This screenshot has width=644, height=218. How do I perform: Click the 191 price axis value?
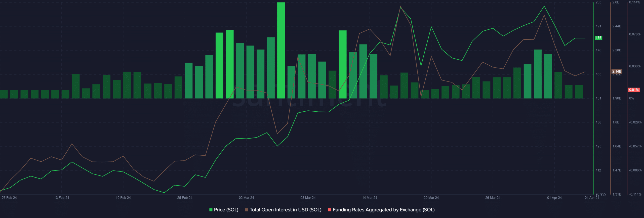point(598,26)
